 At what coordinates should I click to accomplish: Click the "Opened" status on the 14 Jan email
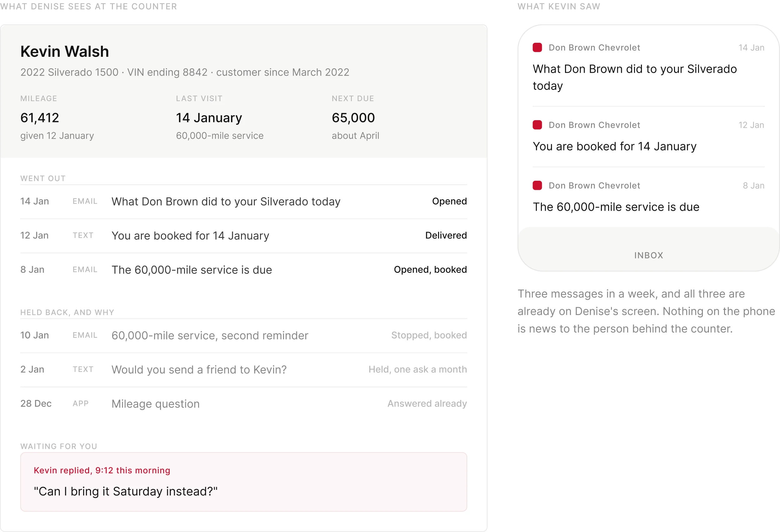pyautogui.click(x=449, y=201)
